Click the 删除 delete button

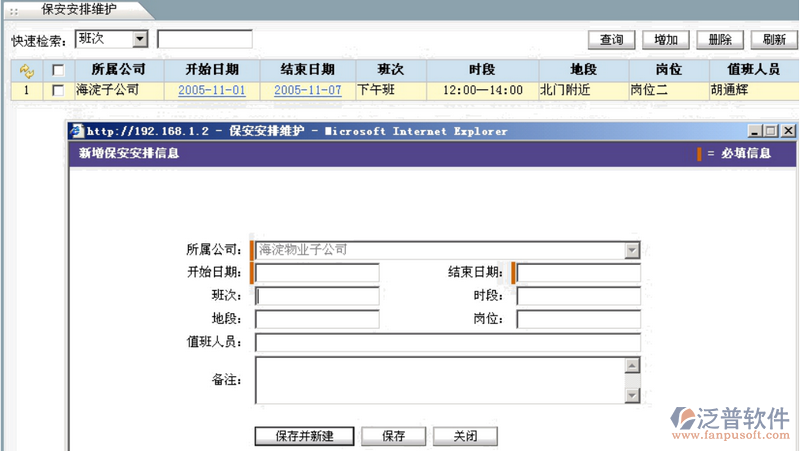[719, 40]
